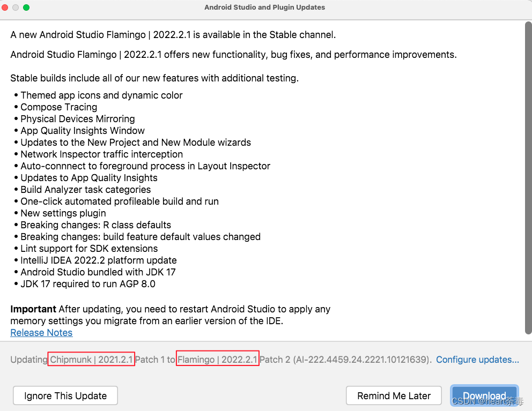Click the Ignore This Update button
The height and width of the screenshot is (411, 532).
point(65,395)
